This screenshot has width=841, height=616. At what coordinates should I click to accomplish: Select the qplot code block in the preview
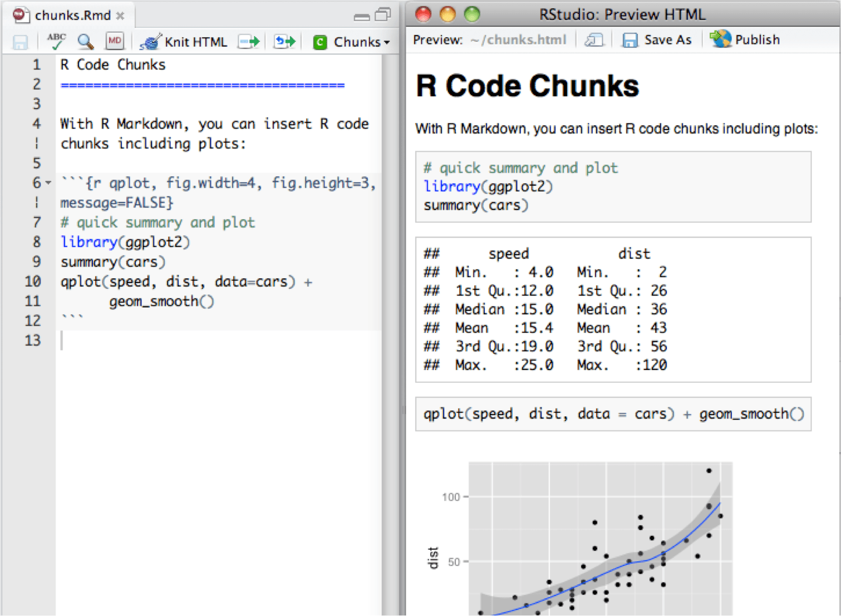[x=612, y=414]
